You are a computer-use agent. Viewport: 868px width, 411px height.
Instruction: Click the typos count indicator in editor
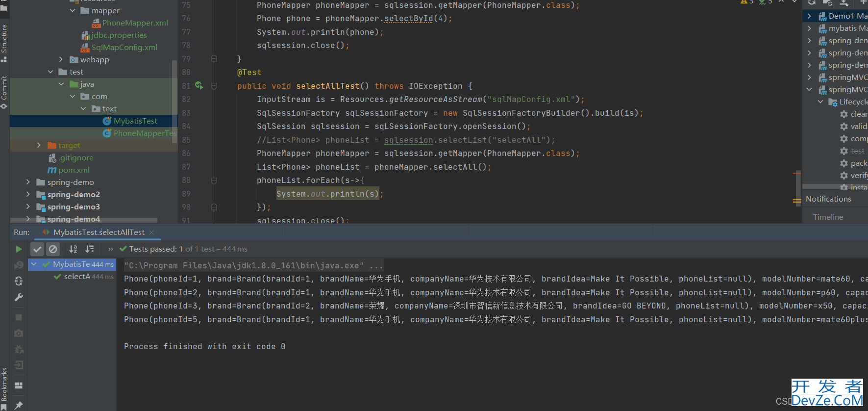click(x=766, y=2)
